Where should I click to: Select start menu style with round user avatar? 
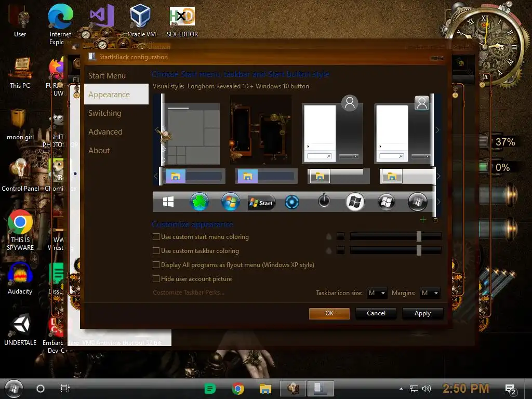coord(332,129)
